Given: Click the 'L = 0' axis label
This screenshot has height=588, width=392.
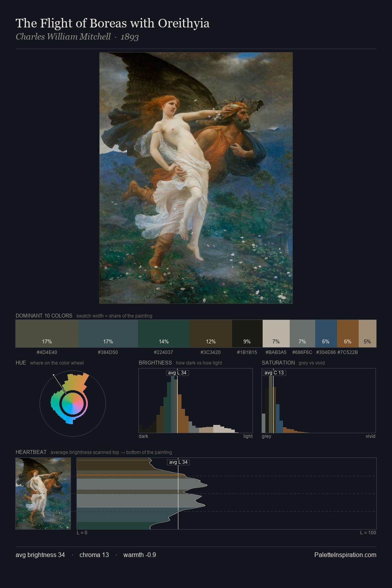Looking at the screenshot, I should coord(82,533).
